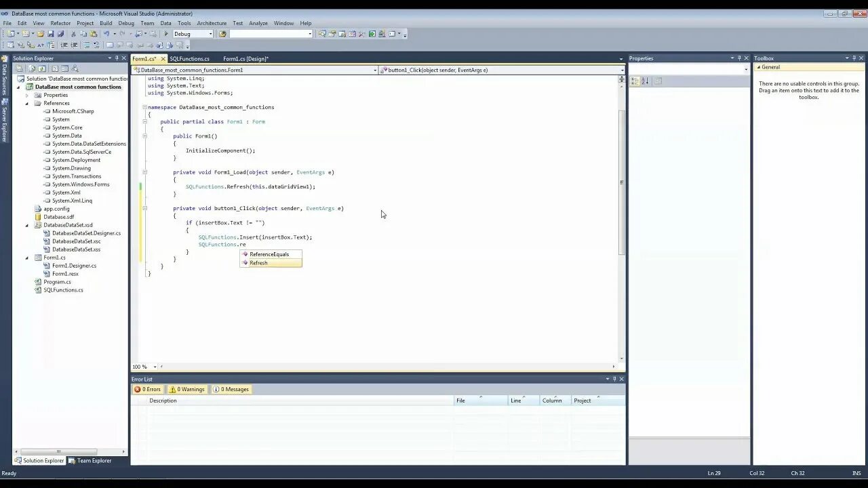The height and width of the screenshot is (488, 868).
Task: Click the empty find combo box in toolbar
Action: (x=271, y=34)
